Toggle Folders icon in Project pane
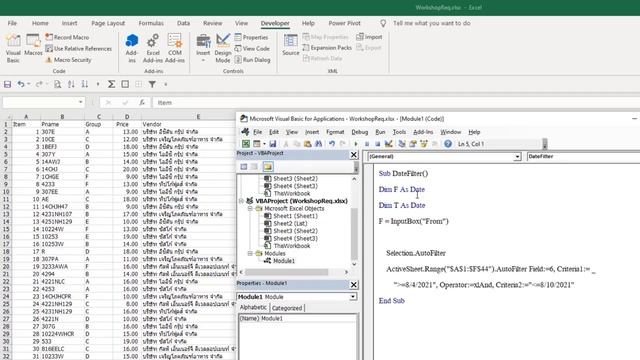 pyautogui.click(x=268, y=167)
